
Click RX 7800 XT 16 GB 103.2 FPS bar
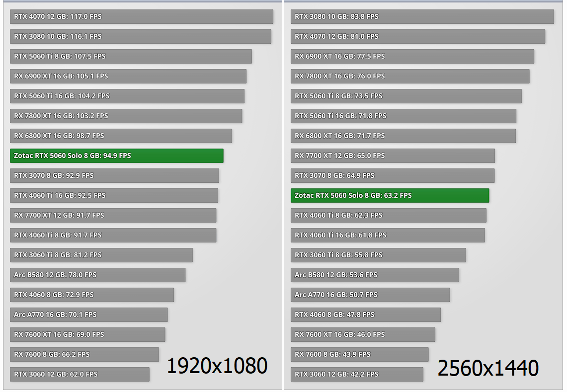click(126, 116)
